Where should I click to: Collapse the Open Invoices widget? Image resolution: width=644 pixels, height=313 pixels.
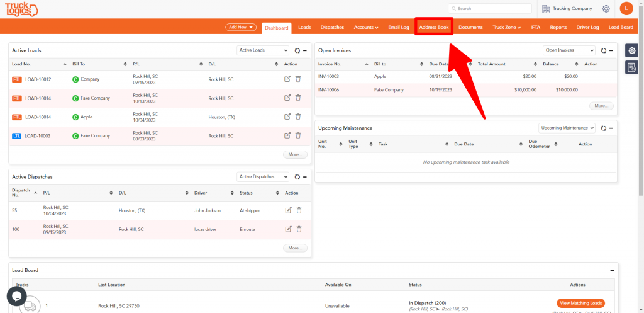coord(611,50)
